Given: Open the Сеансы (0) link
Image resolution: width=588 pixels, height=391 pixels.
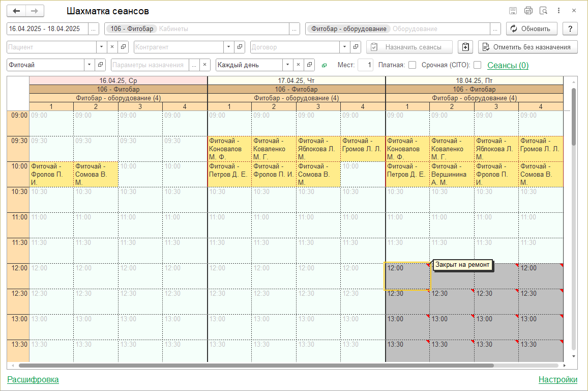Looking at the screenshot, I should click(x=508, y=65).
